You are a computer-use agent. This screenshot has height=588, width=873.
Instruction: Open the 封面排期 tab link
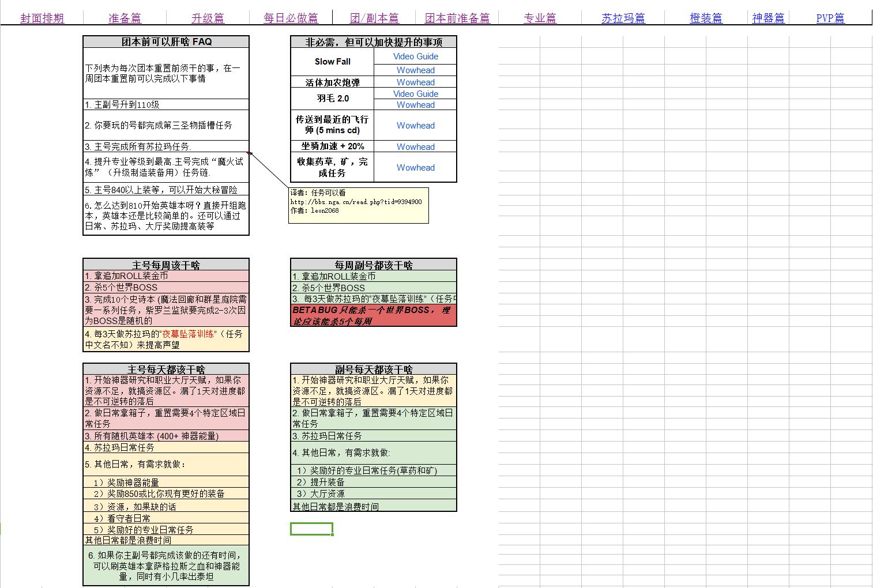(x=42, y=18)
